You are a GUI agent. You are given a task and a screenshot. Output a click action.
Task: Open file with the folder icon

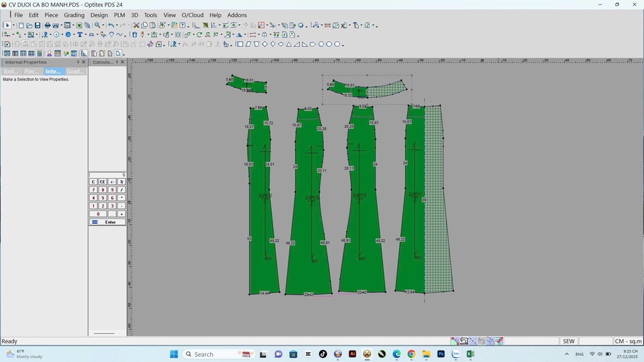pos(29,25)
